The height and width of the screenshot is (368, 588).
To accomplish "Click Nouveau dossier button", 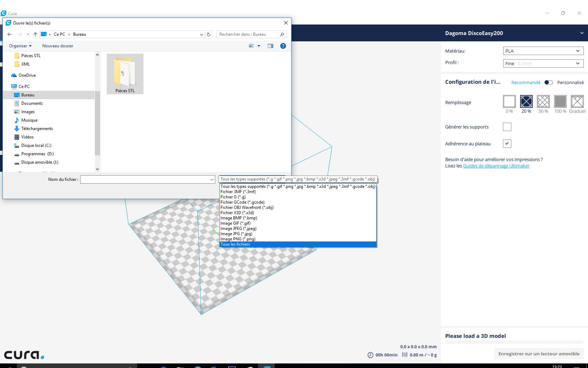I will [x=58, y=46].
